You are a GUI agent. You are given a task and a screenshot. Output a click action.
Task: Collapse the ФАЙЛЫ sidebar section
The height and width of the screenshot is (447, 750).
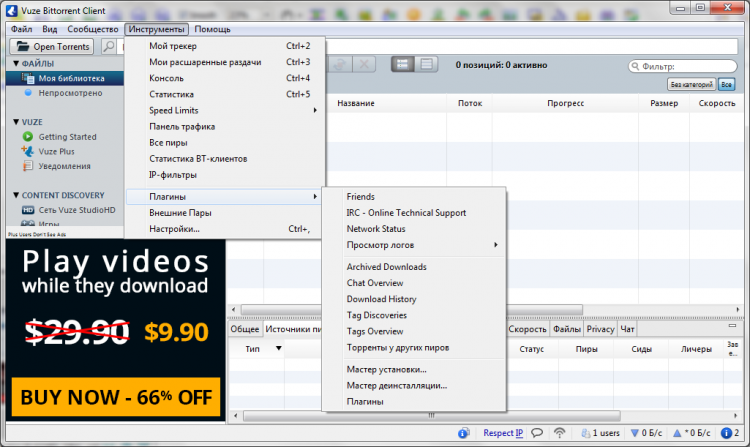click(x=16, y=64)
